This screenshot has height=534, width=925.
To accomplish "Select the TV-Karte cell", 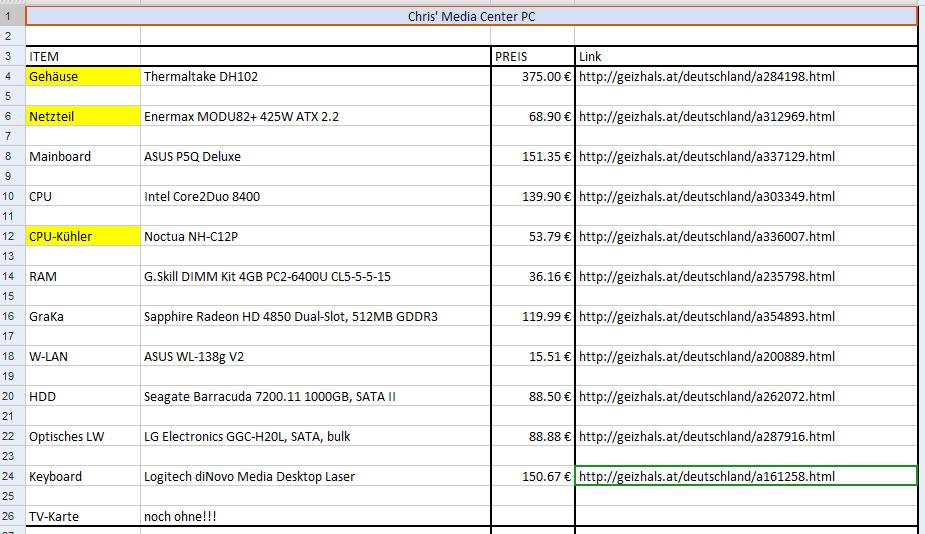I will [x=83, y=516].
